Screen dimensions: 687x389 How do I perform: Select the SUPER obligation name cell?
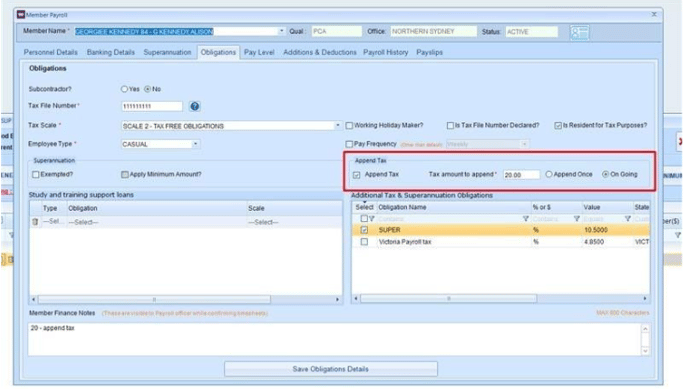[x=453, y=230]
